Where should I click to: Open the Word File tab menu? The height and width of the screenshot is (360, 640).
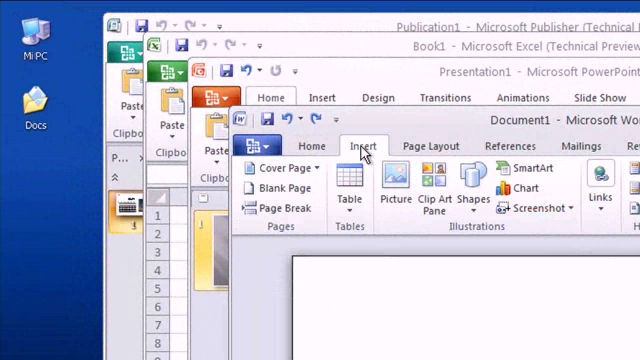pyautogui.click(x=257, y=145)
